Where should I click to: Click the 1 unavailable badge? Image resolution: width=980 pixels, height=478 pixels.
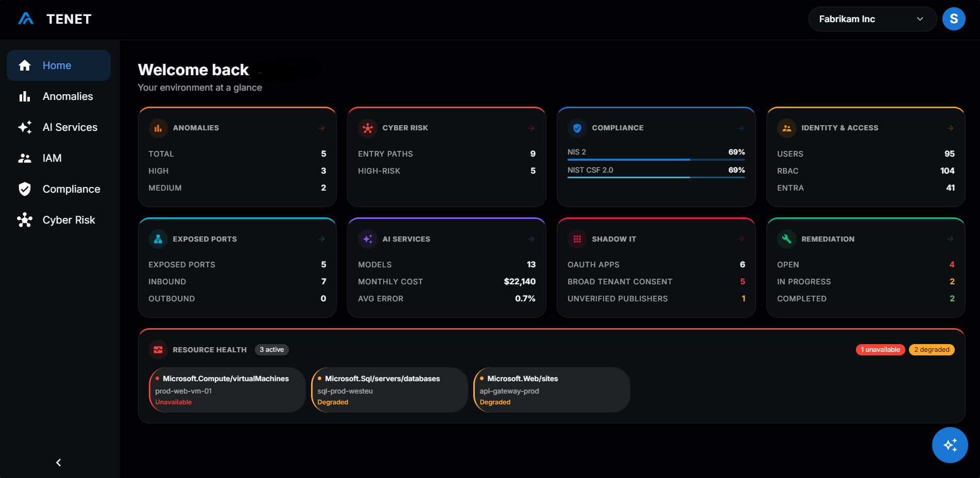click(880, 350)
